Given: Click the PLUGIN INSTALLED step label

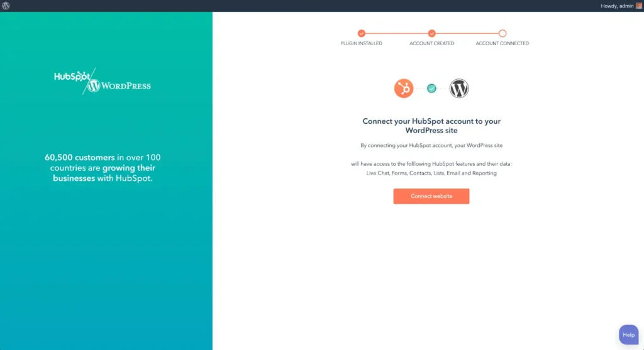Looking at the screenshot, I should tap(362, 43).
